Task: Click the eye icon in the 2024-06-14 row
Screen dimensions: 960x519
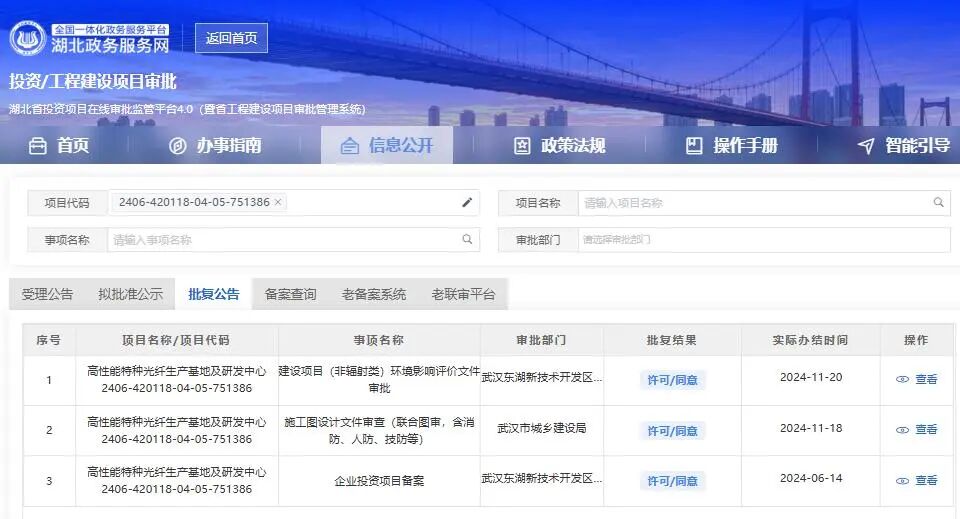Action: [x=902, y=481]
